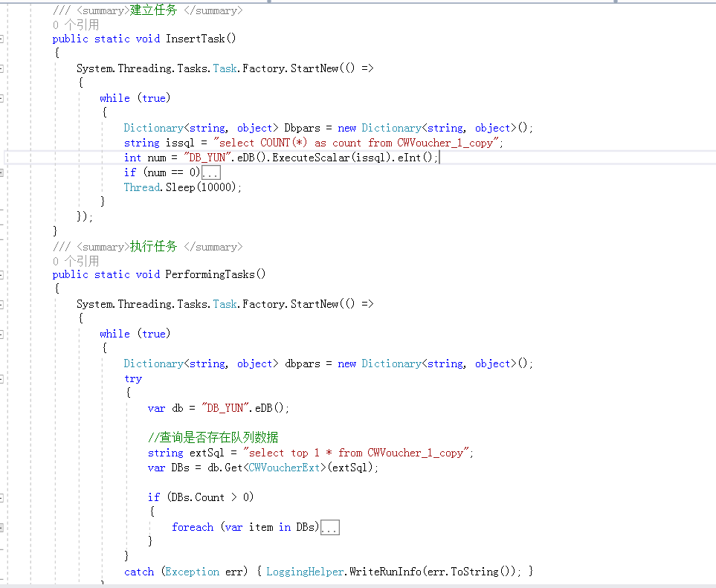Collapse the if (DBs.Count > 0) block marker

point(2,497)
